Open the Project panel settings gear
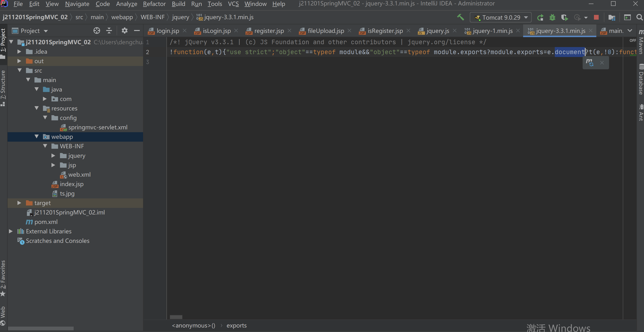Viewport: 644px width, 332px height. click(x=124, y=31)
